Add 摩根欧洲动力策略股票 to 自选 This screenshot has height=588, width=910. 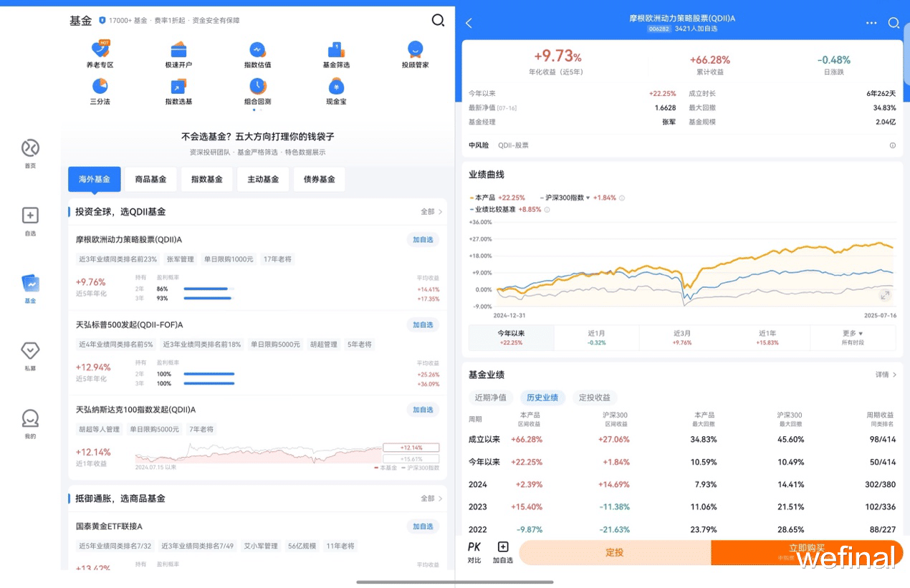[x=423, y=240]
